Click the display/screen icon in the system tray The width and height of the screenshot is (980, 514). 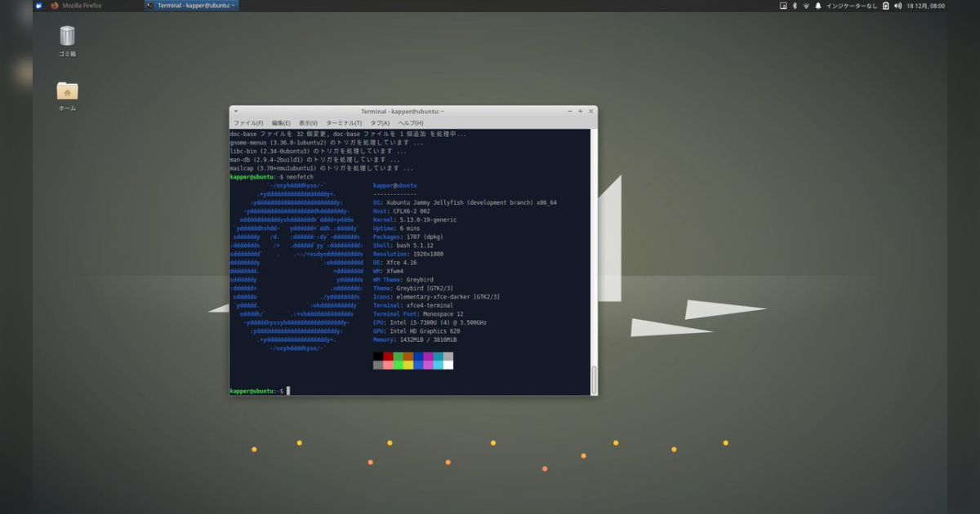(783, 6)
